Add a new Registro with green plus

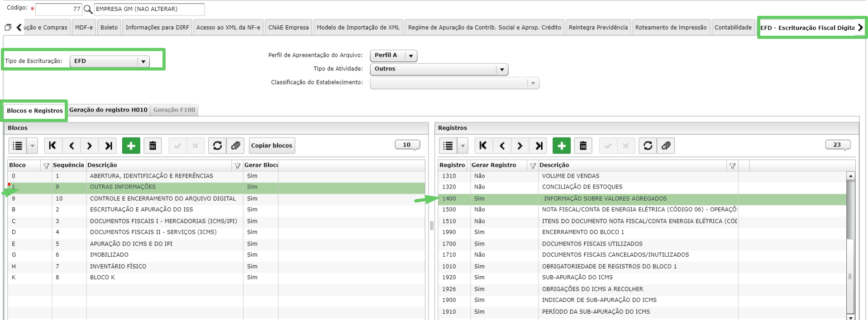pos(562,146)
